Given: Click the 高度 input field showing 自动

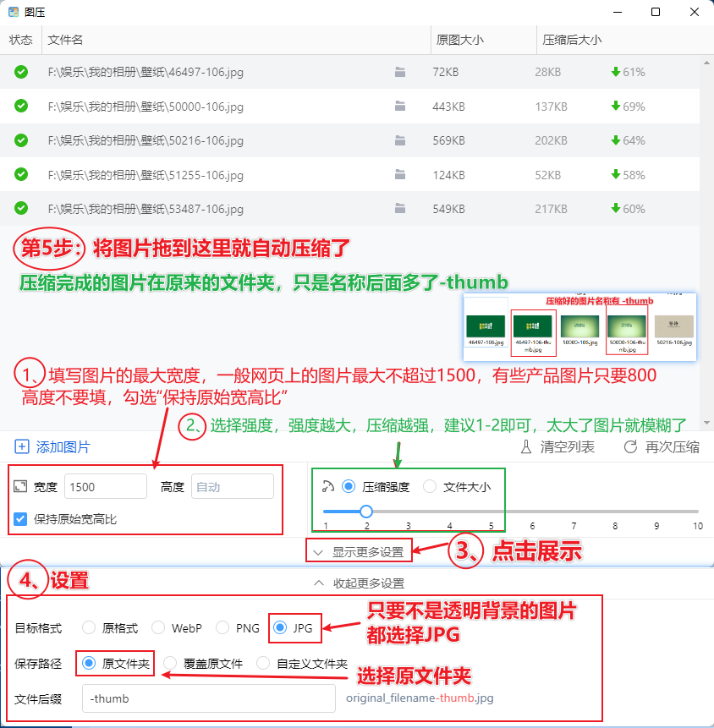Looking at the screenshot, I should pos(233,486).
